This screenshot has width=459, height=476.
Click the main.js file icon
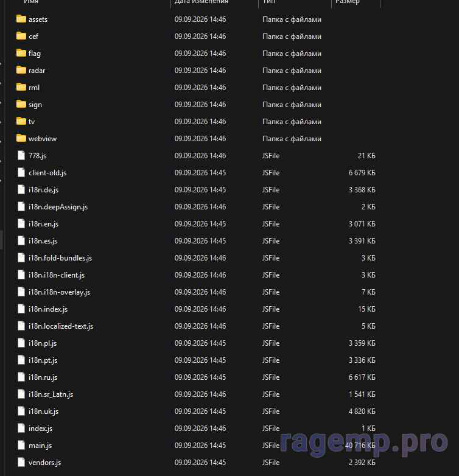21,445
